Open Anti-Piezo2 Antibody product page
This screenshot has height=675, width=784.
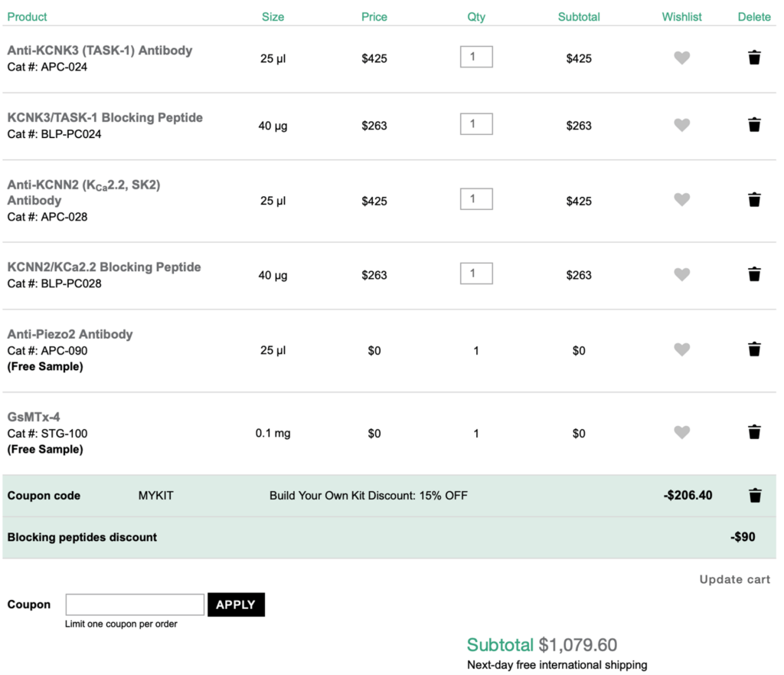[70, 334]
